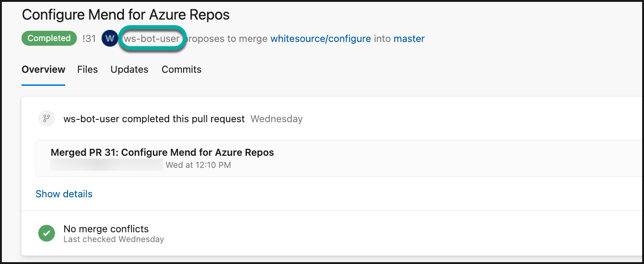Click the Last checked Wednesday text
Image resolution: width=644 pixels, height=264 pixels.
coord(113,239)
